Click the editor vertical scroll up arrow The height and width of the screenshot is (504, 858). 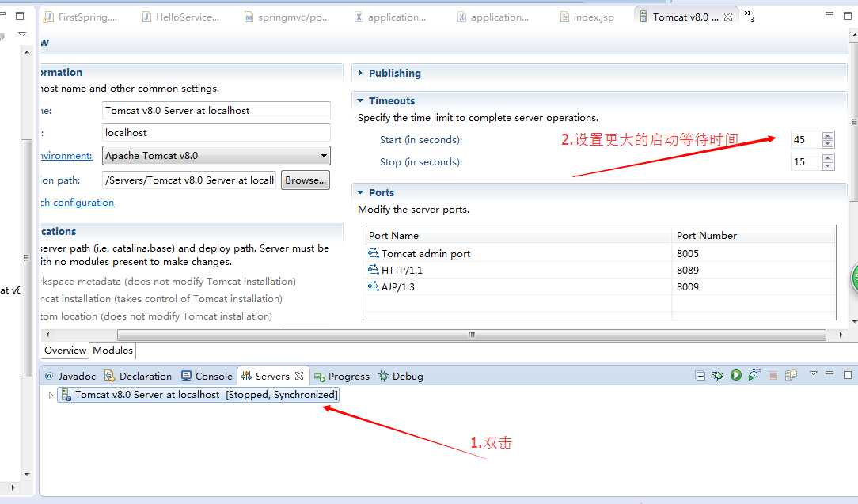click(x=853, y=34)
